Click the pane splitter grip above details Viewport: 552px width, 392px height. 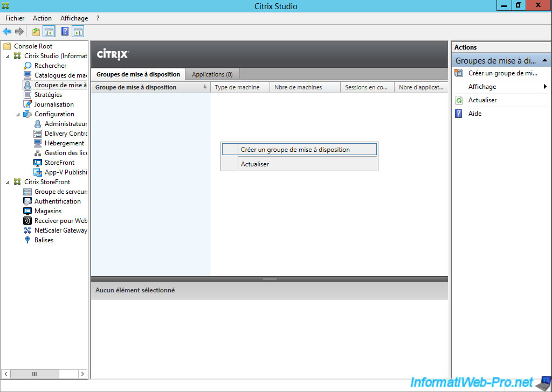(270, 279)
